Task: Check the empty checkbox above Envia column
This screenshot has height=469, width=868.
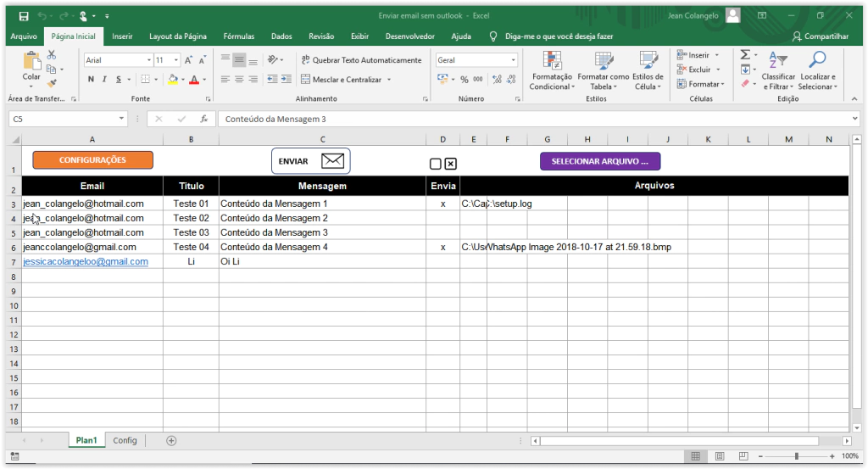Action: pyautogui.click(x=436, y=164)
